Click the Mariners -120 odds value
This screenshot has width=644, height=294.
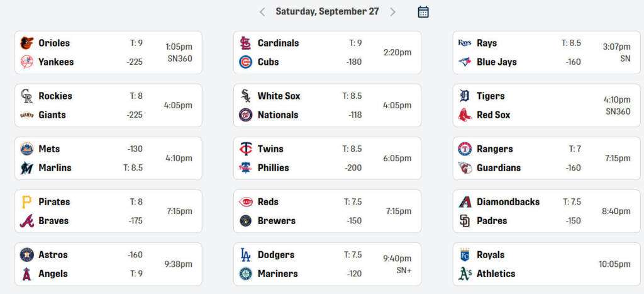pyautogui.click(x=354, y=273)
